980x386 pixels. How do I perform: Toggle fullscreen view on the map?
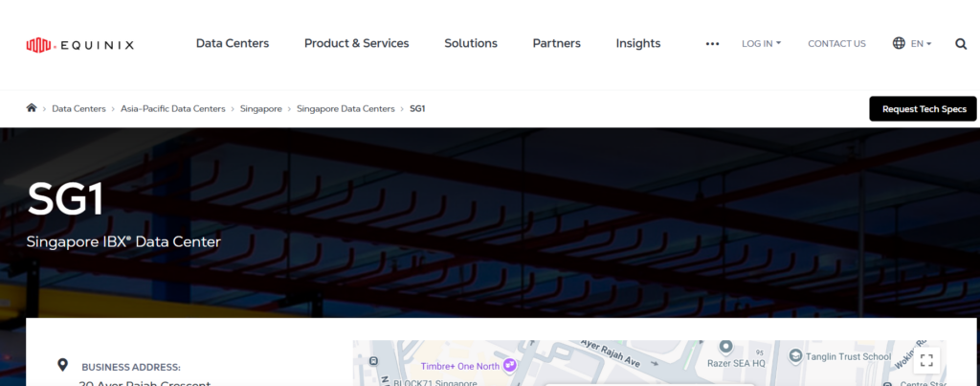(x=926, y=360)
